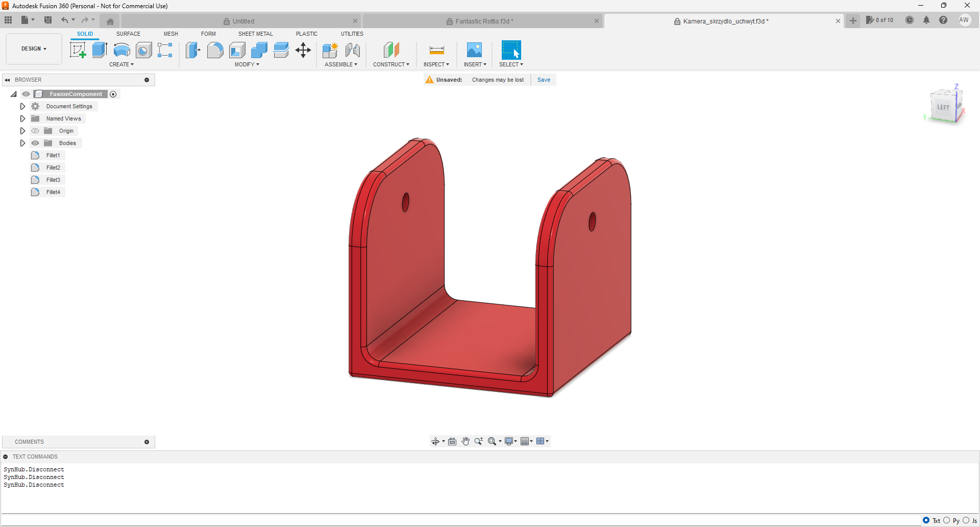Click the Redo arrow
Screen dimensions: 980x527
point(85,20)
